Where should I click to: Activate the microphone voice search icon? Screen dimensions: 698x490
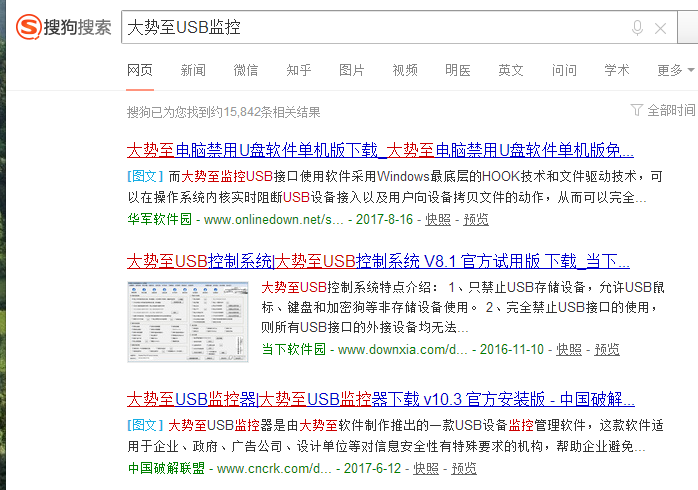[637, 28]
